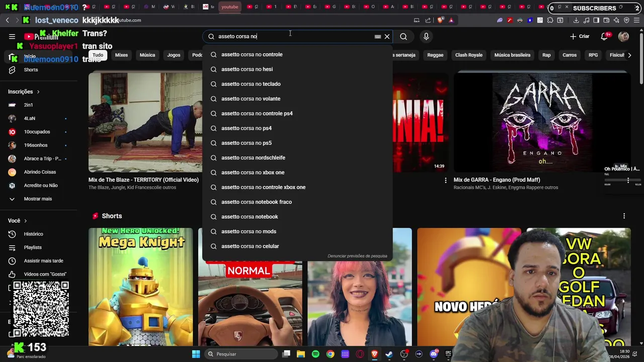Viewport: 644px width, 362px height.
Task: Open Shorts section three-dot options
Action: point(624,216)
